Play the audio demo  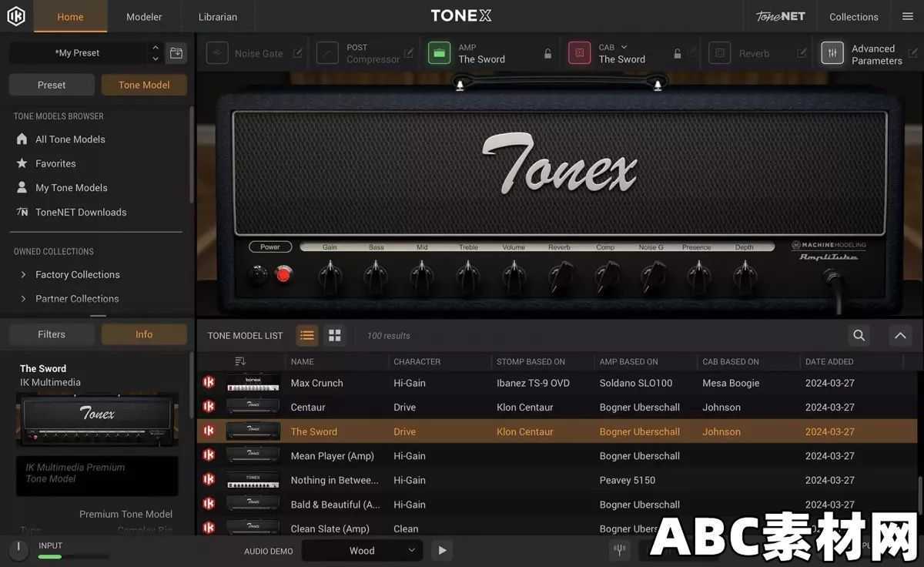441,549
